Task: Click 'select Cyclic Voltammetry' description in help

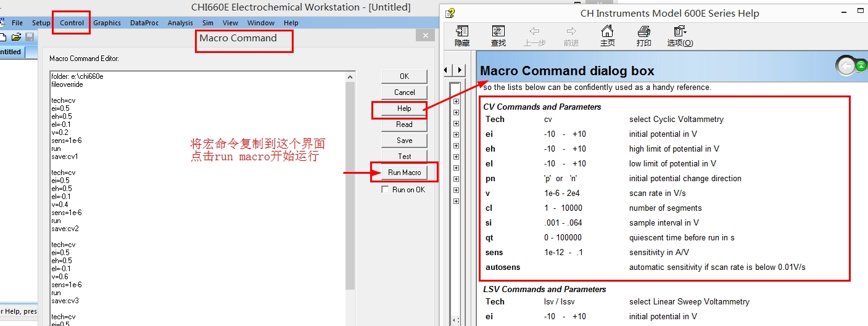Action: (676, 119)
